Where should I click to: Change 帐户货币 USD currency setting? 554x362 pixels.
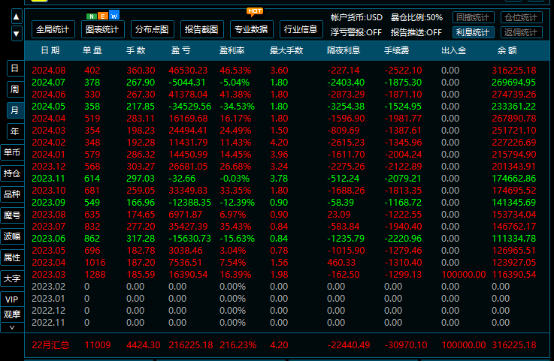point(356,17)
